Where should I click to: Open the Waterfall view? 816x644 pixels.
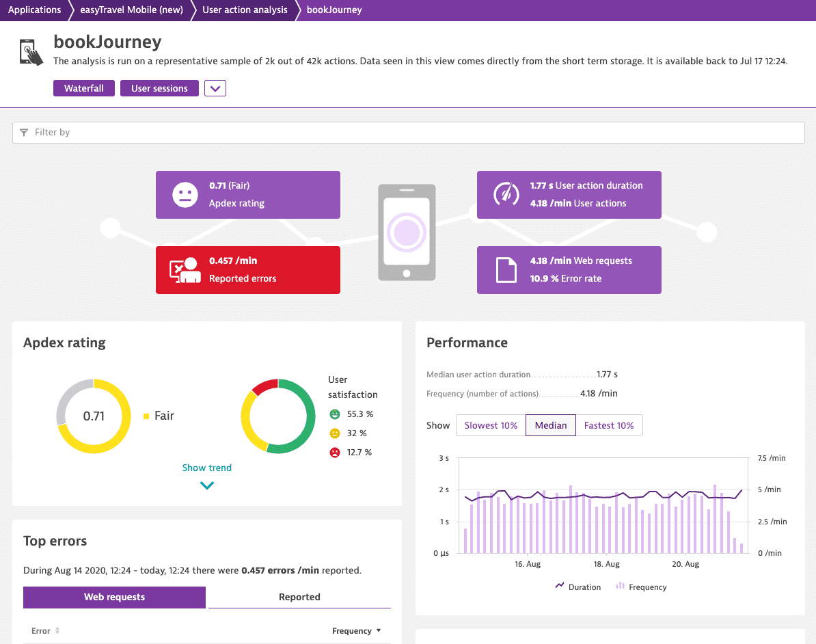tap(84, 88)
